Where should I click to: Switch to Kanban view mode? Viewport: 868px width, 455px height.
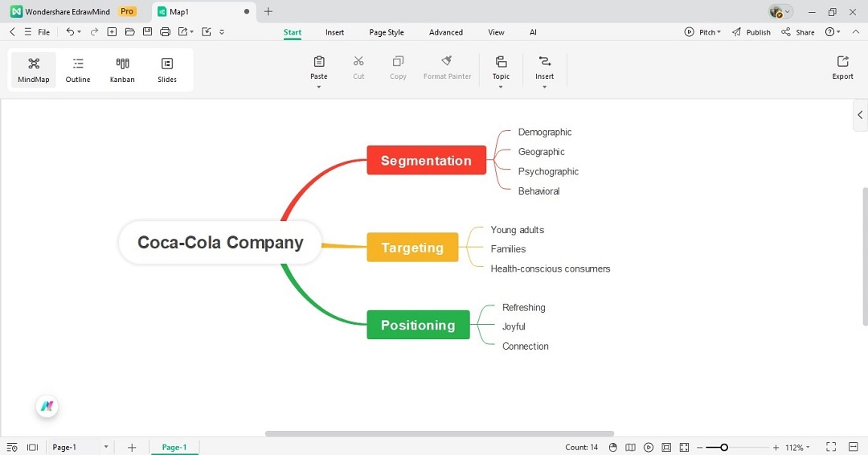pyautogui.click(x=122, y=70)
